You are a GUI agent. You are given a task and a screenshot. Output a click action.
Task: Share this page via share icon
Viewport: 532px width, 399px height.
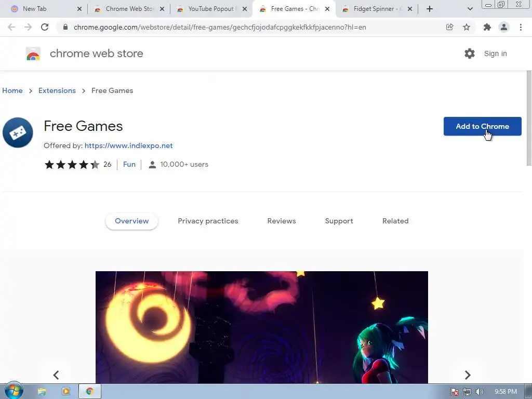pyautogui.click(x=449, y=27)
